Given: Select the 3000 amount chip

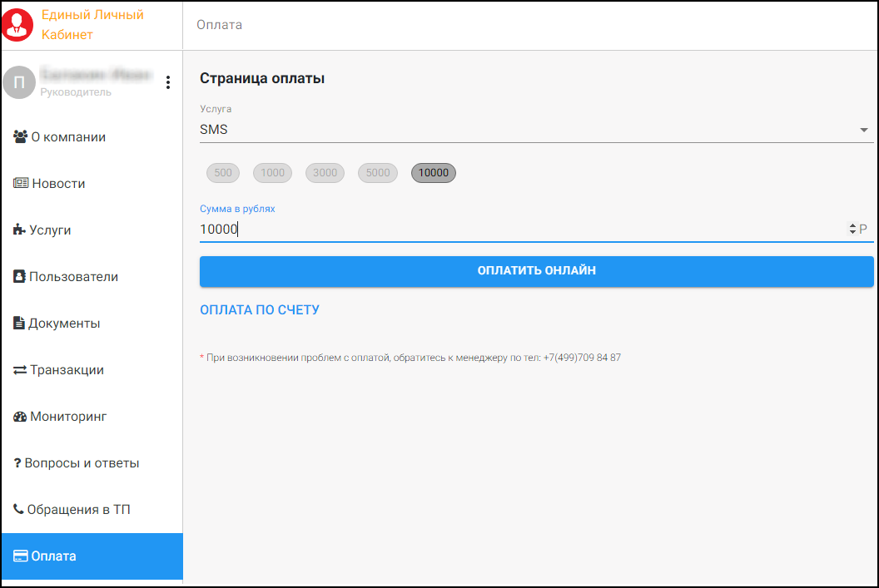Looking at the screenshot, I should pyautogui.click(x=325, y=173).
